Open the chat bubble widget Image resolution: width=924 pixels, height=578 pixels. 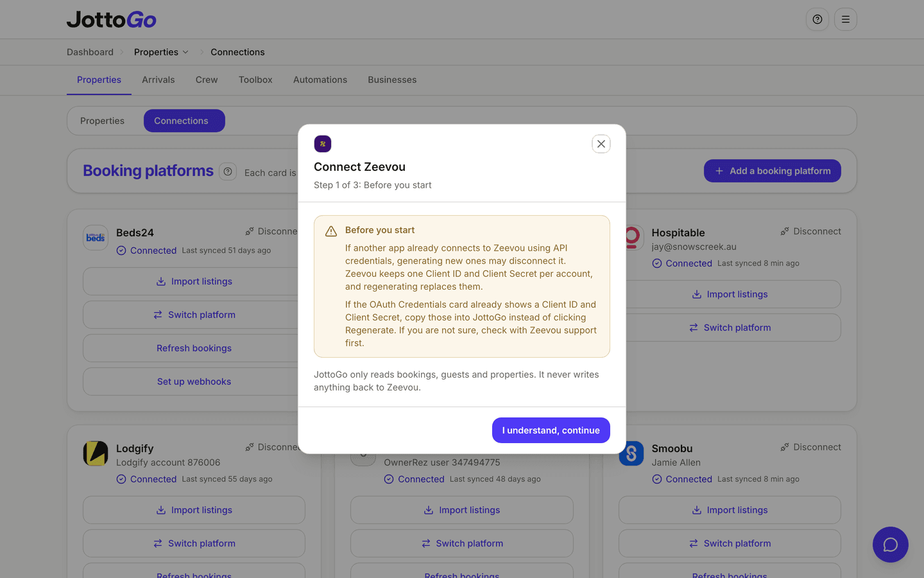coord(891,545)
